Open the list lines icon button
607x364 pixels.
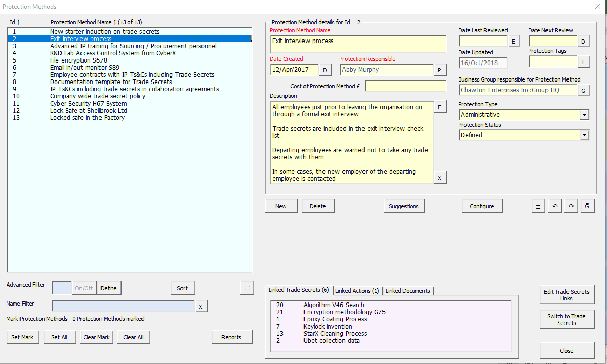pyautogui.click(x=538, y=206)
